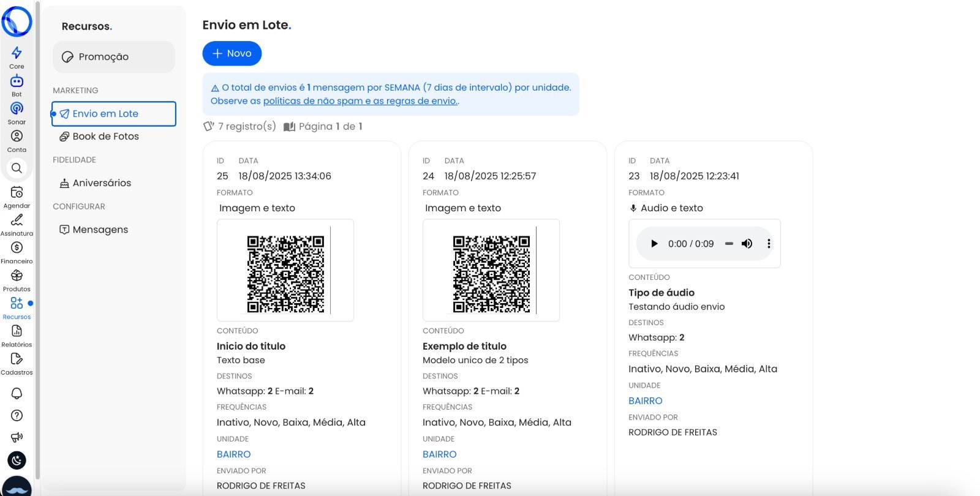
Task: Open the Assinatura section
Action: click(x=17, y=220)
